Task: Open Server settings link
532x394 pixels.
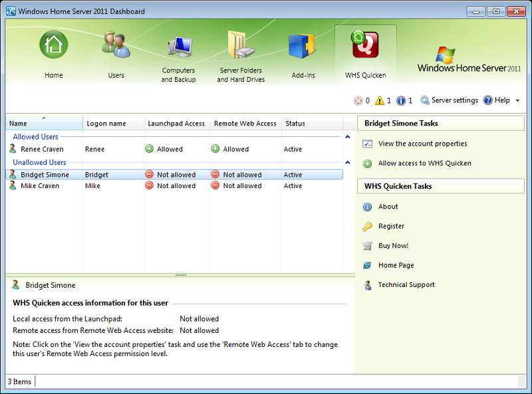Action: [455, 100]
